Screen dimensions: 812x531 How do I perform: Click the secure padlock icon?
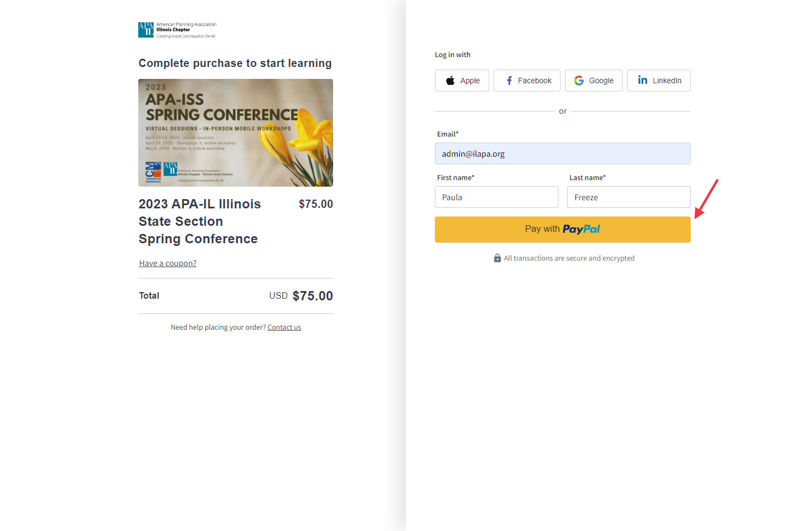[497, 258]
